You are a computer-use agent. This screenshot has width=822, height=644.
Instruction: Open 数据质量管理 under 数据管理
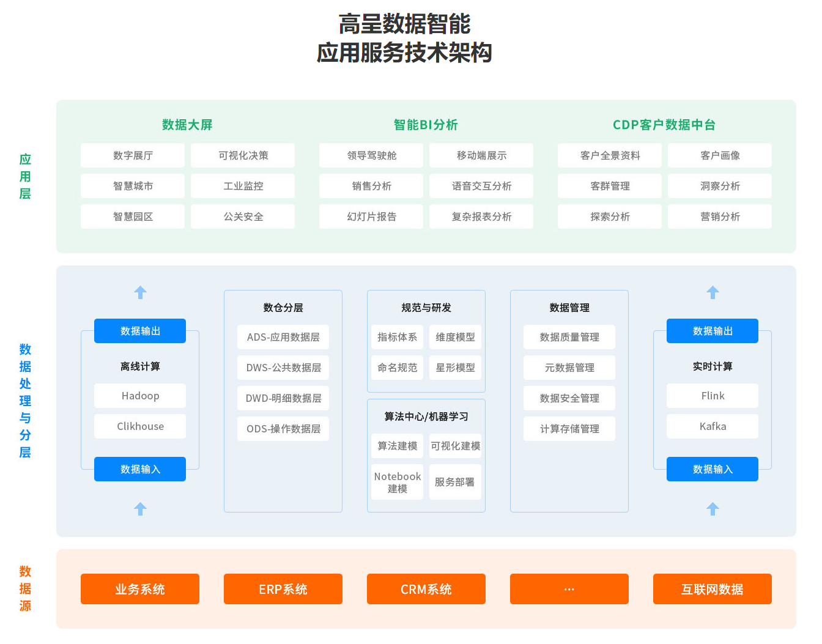click(x=569, y=337)
